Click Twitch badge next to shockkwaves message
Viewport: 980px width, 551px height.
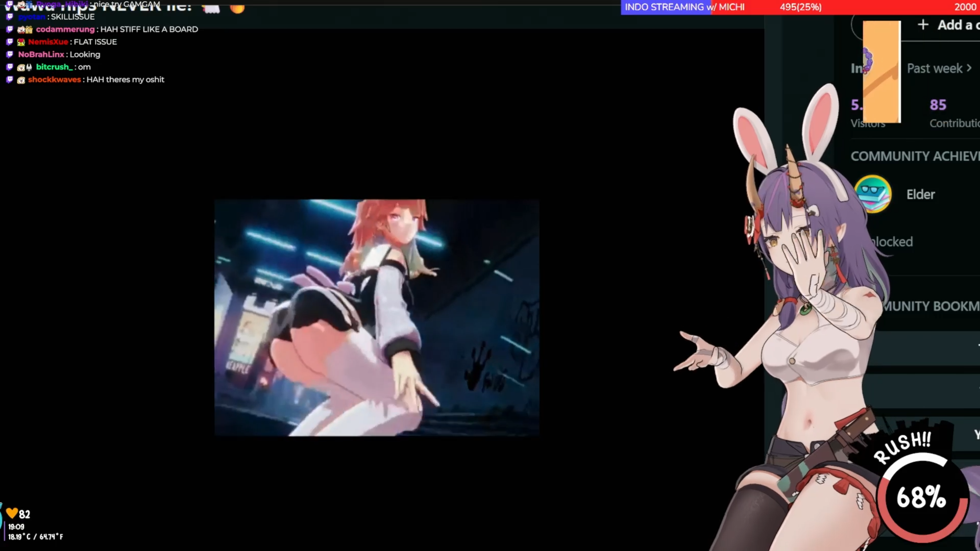(x=10, y=80)
